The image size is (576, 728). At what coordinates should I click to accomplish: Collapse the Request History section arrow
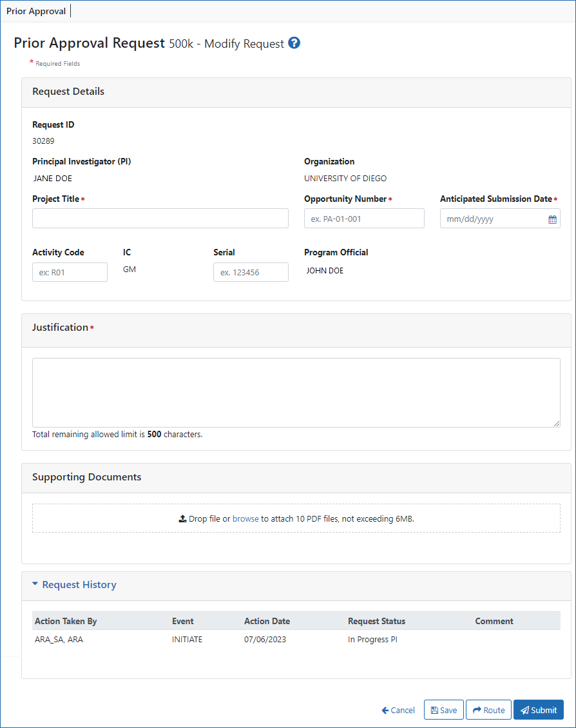coord(35,584)
